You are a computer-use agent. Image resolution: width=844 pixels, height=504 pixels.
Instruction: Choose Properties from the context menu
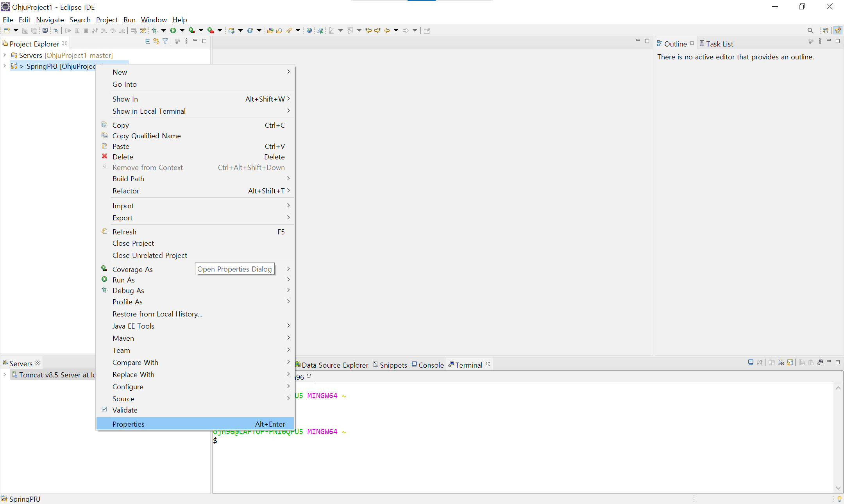tap(129, 424)
